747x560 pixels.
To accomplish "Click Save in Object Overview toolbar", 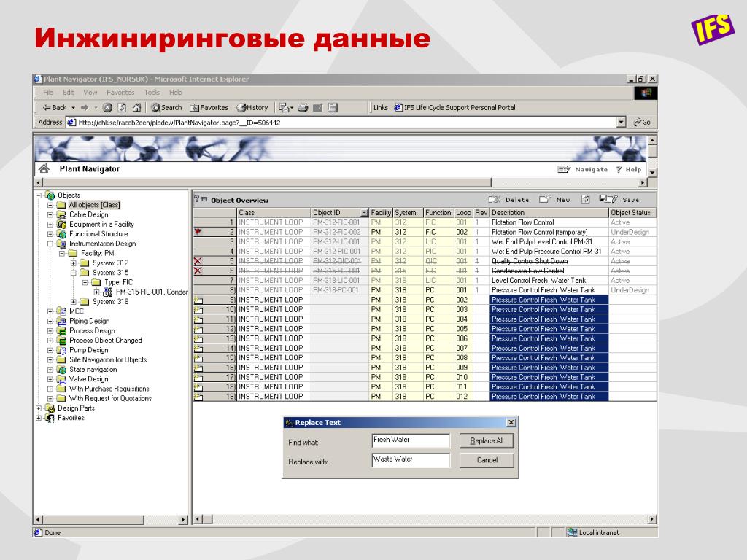I will click(x=619, y=200).
